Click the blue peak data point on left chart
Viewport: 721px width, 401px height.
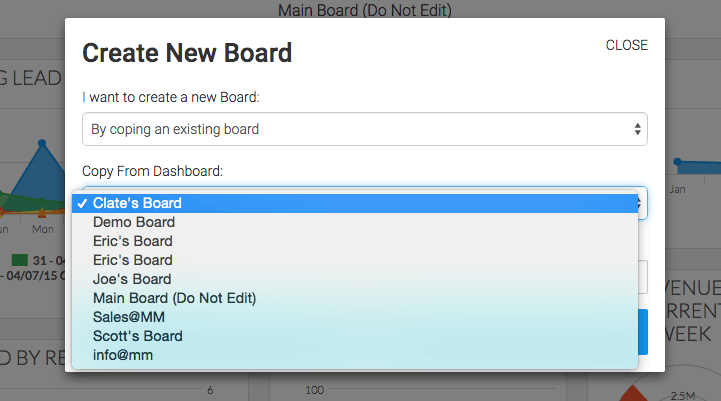(42, 143)
